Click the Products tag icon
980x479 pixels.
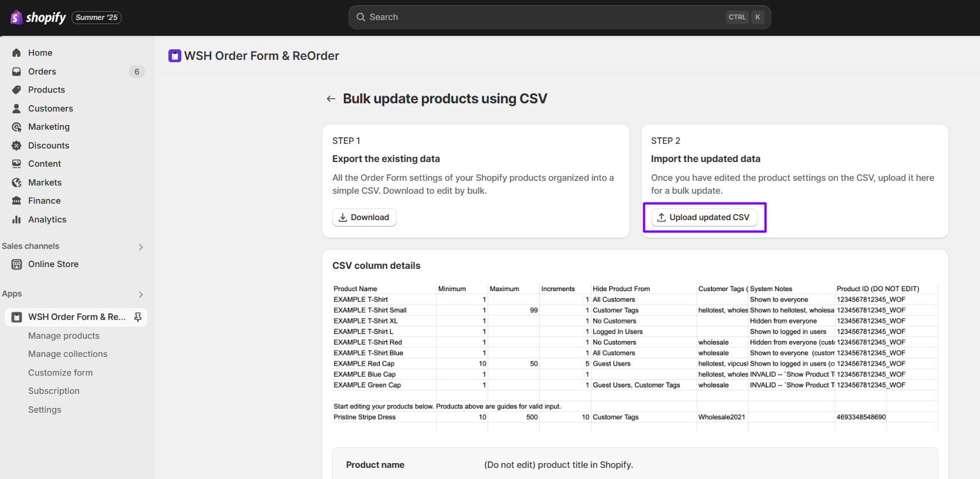click(x=16, y=90)
